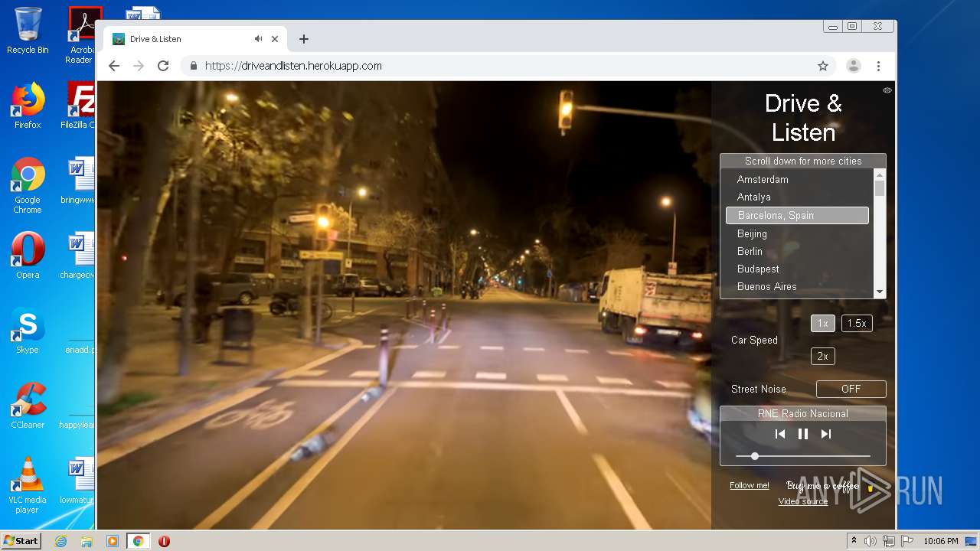The image size is (980, 551).
Task: Launch Google Chrome desktop shortcut
Action: click(28, 186)
